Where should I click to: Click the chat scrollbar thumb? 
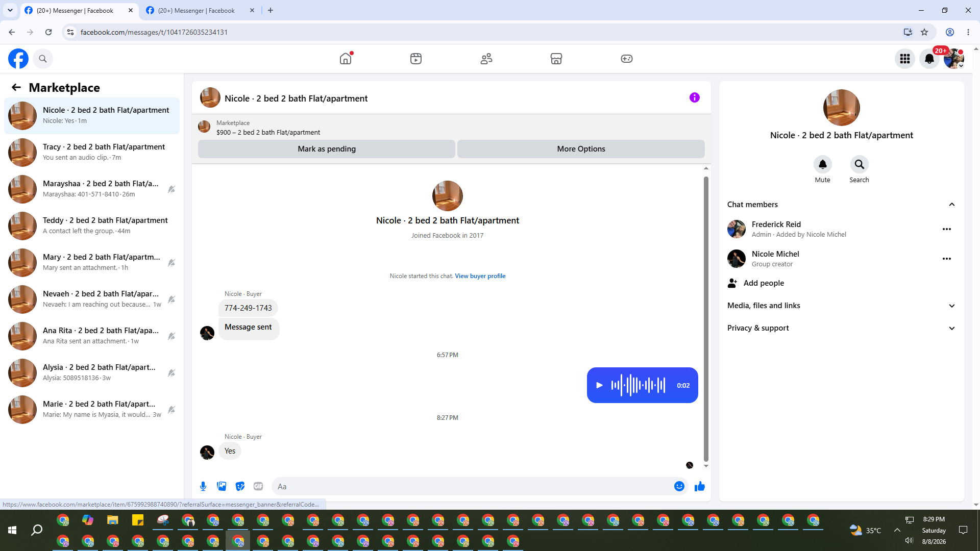pos(706,319)
